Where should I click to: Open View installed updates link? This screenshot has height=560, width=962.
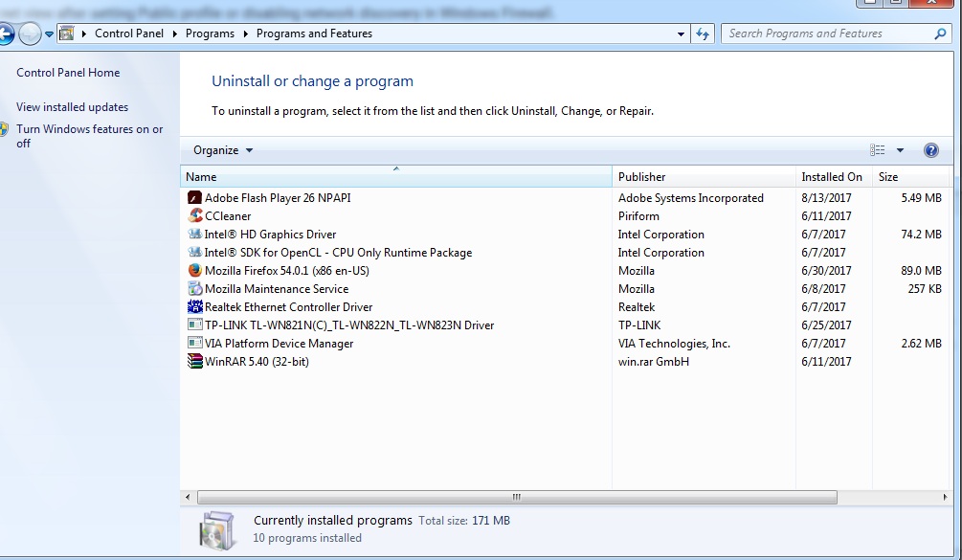click(x=73, y=106)
